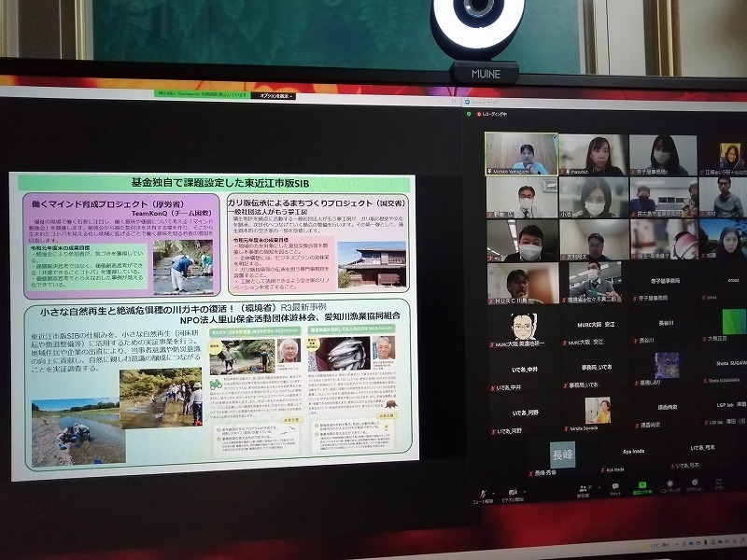
Task: Click 長谷川 name in tile center
Action: (666, 323)
